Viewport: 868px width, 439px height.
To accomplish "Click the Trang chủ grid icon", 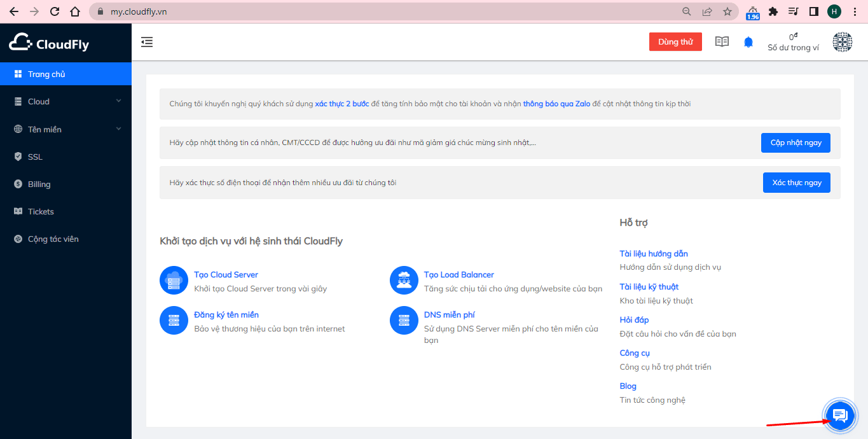I will point(18,74).
